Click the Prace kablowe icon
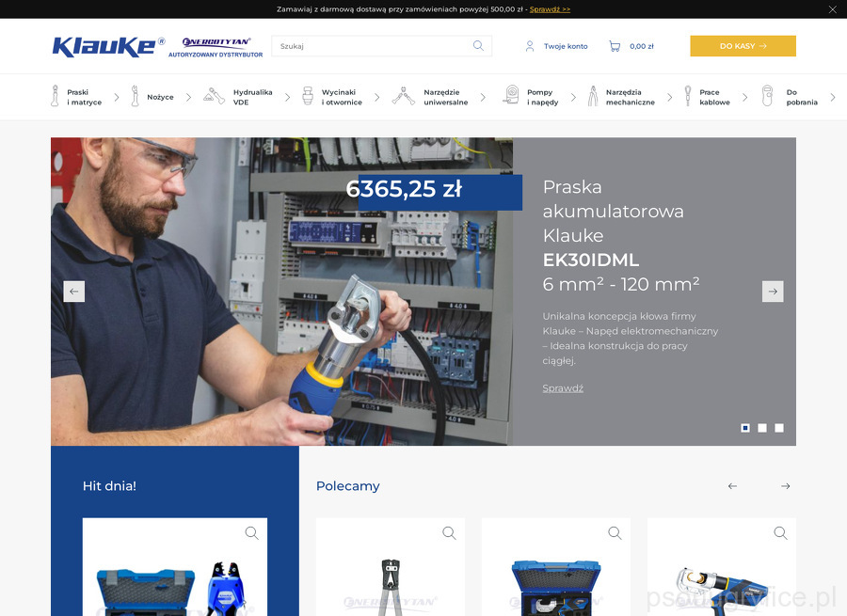Screen dimensions: 847x616 coord(688,96)
